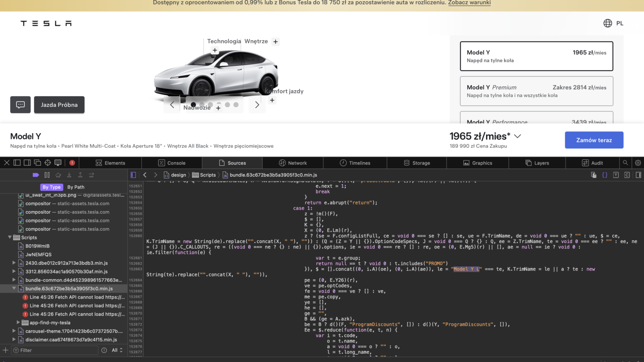
Task: Step over in debugger controls
Action: (58, 175)
